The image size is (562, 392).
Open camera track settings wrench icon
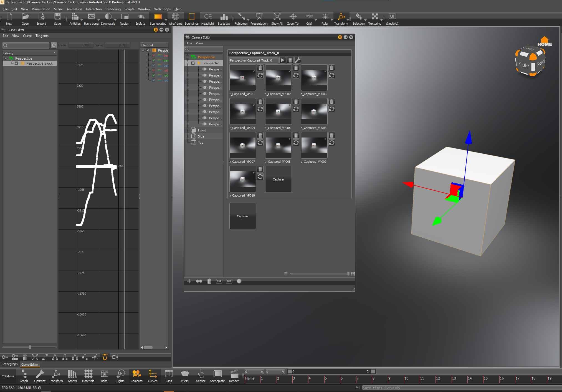point(297,60)
